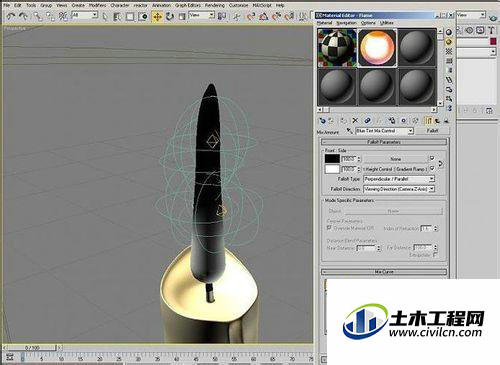
Task: Enable the first Front:Side map checkbox
Action: tap(432, 158)
